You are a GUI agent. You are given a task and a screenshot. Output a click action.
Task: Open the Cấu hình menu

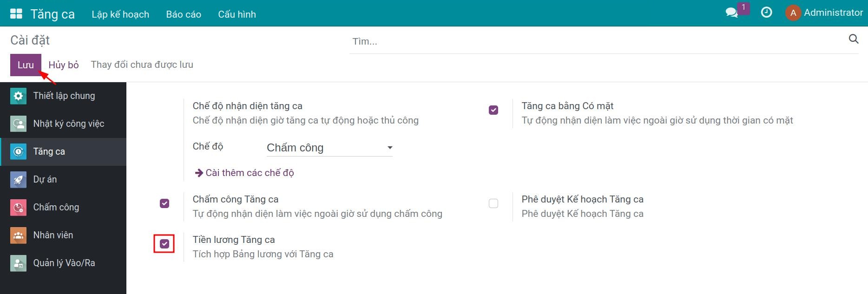pyautogui.click(x=237, y=14)
